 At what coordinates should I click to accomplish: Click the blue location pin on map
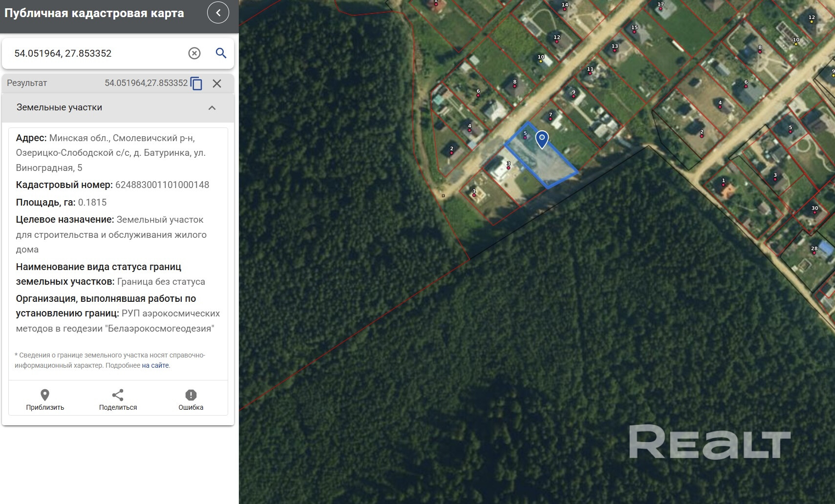tap(542, 139)
